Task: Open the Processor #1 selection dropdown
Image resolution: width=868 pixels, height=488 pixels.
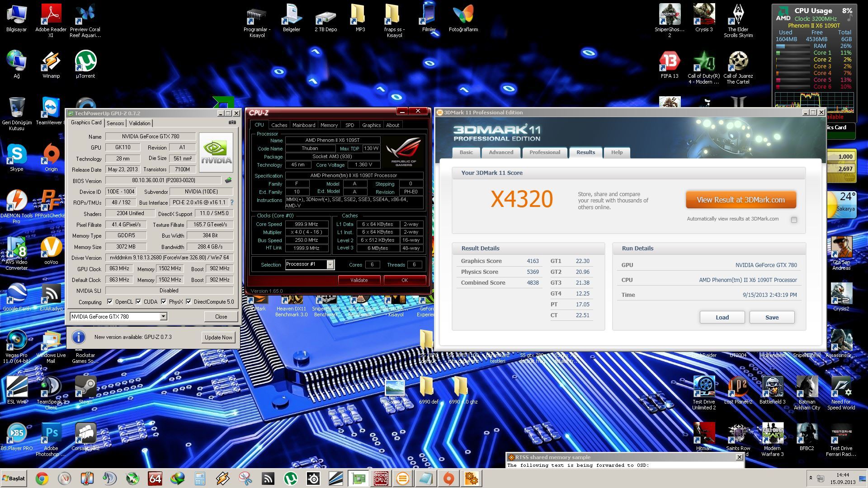Action: coord(330,265)
